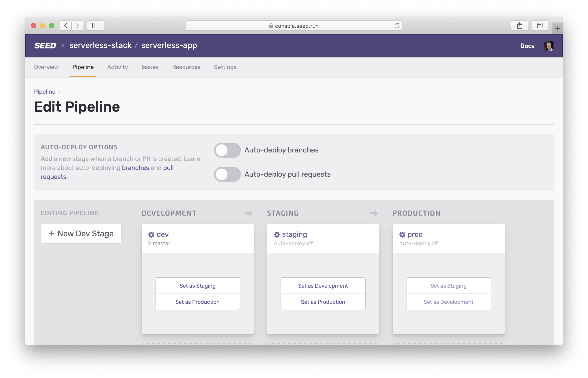Screen dimensions: 588x378
Task: Navigate to serverless-app in header
Action: 169,46
